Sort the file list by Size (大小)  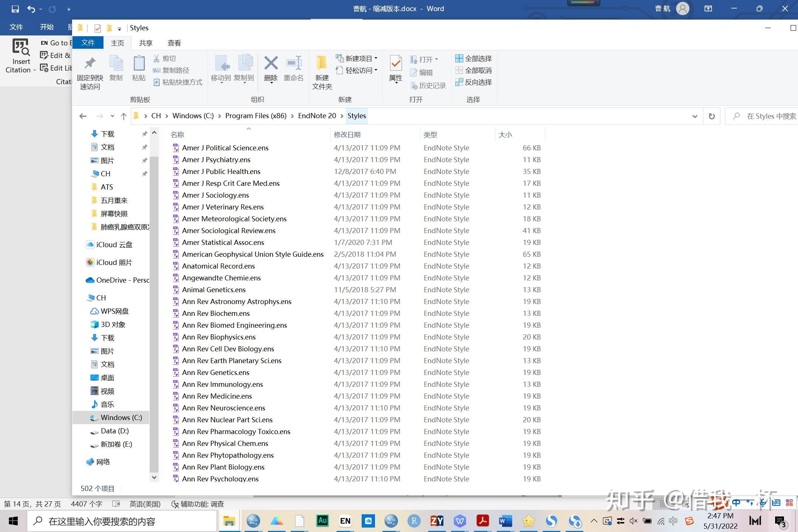[x=520, y=134]
